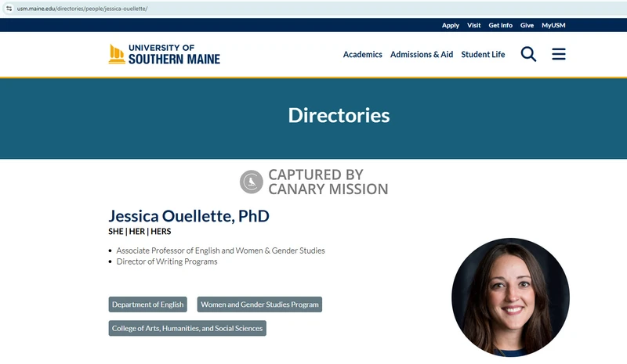
Task: Click Director of Writing Programs text
Action: click(167, 261)
